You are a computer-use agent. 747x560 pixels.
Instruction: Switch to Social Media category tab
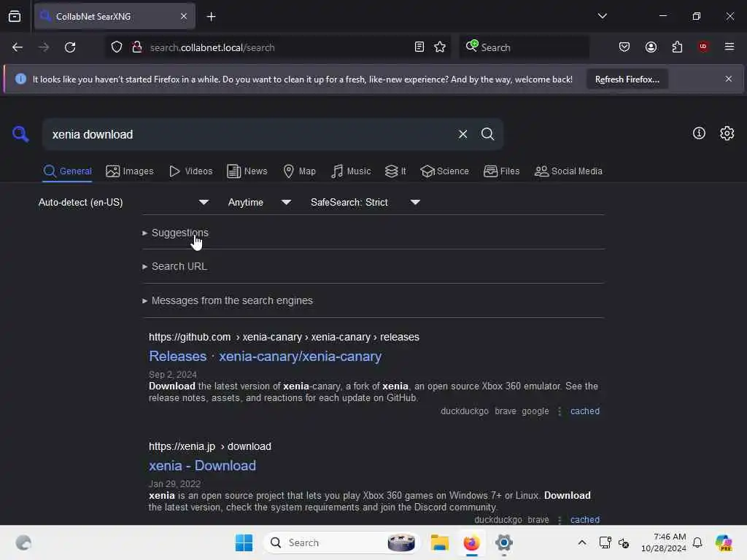(568, 171)
